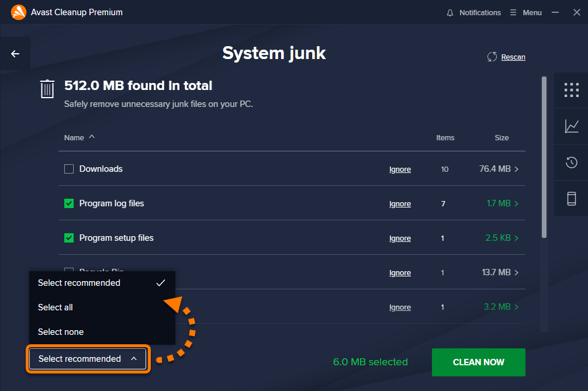Check the Downloads checkbox
The height and width of the screenshot is (391, 588).
69,169
